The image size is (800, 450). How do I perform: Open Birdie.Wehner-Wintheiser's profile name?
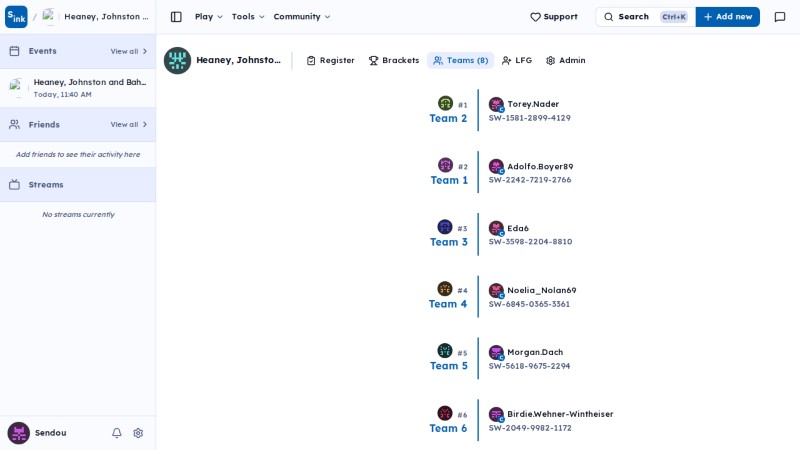click(x=560, y=414)
